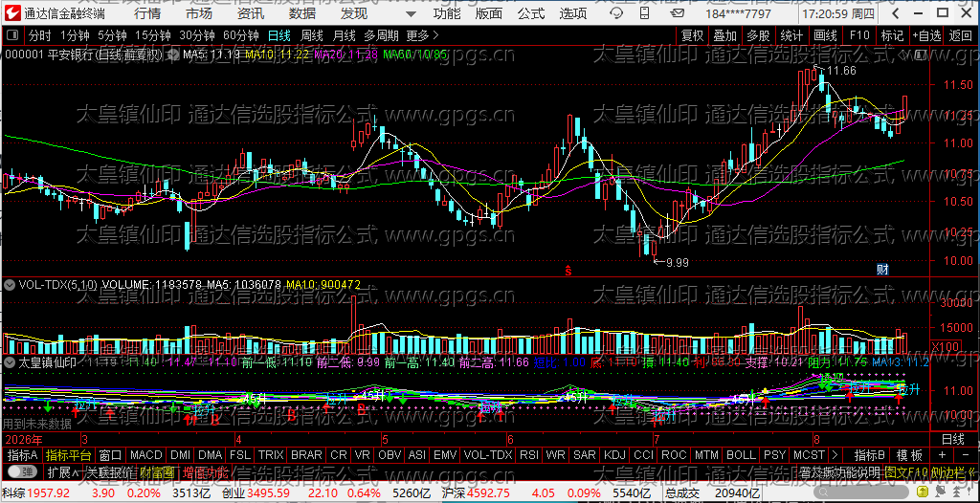
Task: Apply the DMI indicator
Action: click(x=180, y=455)
